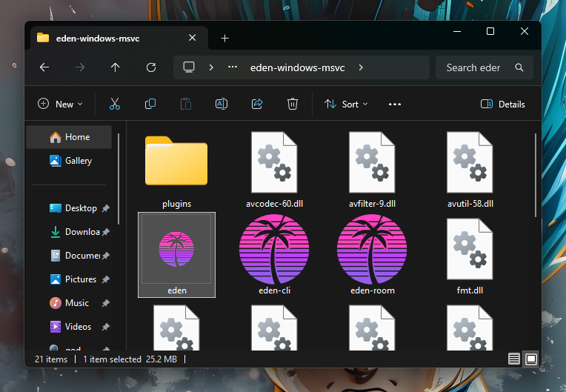Open See more toolbar options
The image size is (566, 392).
pyautogui.click(x=395, y=104)
